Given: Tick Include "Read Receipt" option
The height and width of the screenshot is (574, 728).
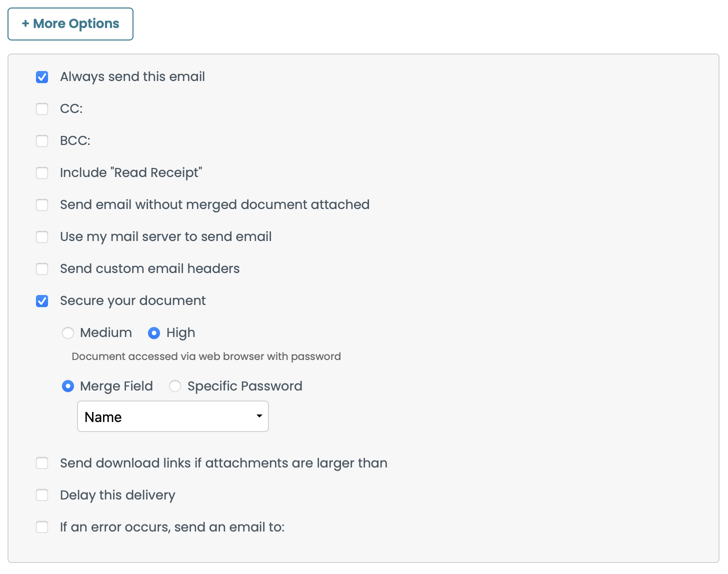Looking at the screenshot, I should point(42,173).
